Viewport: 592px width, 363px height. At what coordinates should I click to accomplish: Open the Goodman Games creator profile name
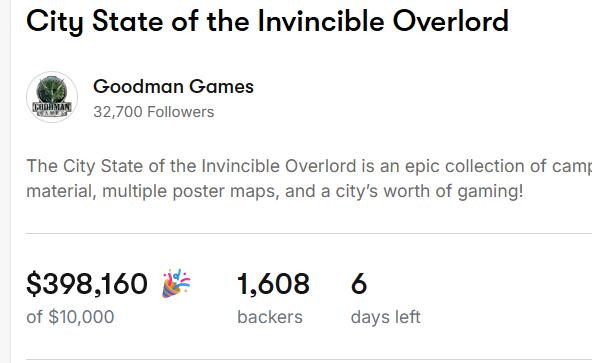[x=173, y=87]
